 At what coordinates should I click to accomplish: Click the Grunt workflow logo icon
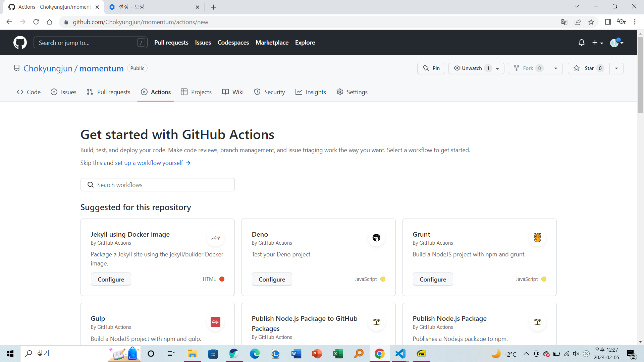pyautogui.click(x=537, y=238)
